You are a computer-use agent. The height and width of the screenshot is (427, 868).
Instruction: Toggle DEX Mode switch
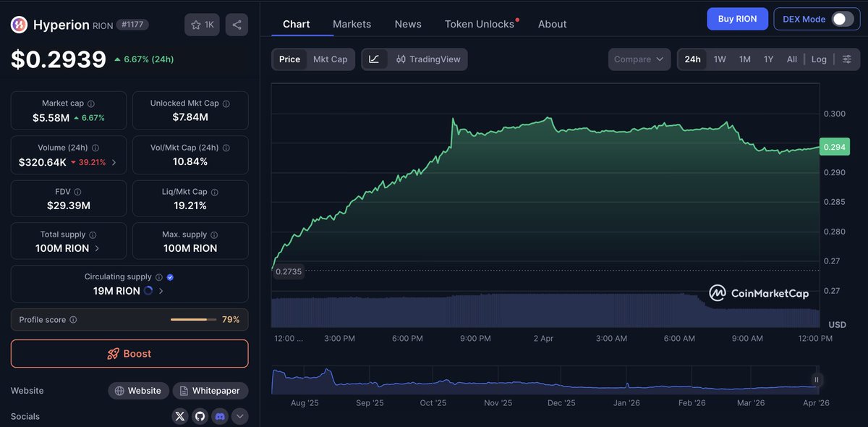[x=843, y=19]
